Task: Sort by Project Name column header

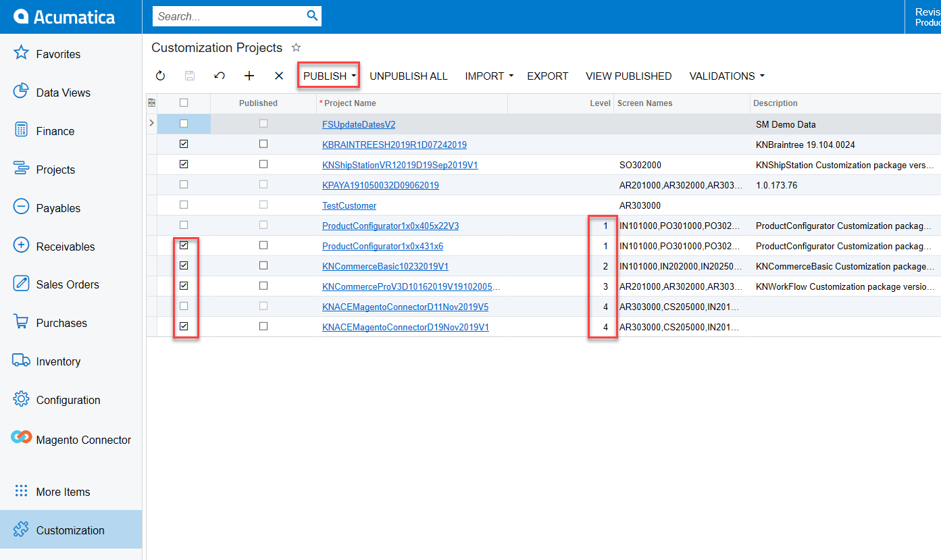Action: [349, 103]
